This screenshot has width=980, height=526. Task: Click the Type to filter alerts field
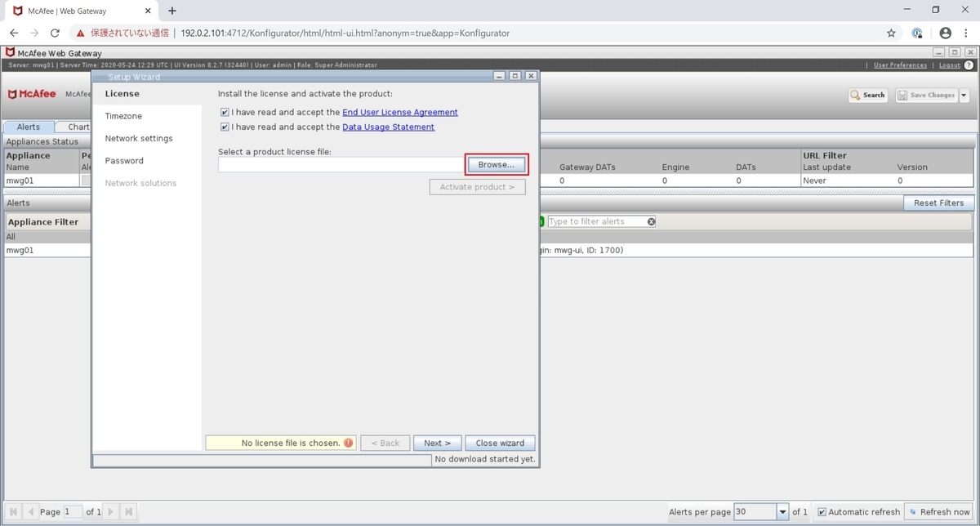597,221
